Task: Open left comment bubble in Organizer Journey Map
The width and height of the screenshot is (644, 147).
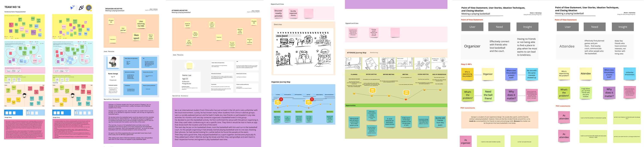Action: (x=278, y=102)
